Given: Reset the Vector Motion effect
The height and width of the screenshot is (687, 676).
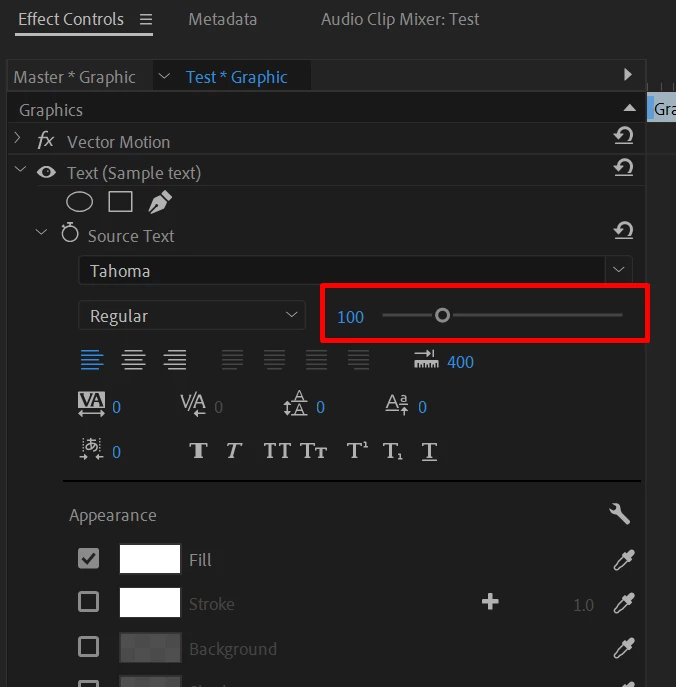Looking at the screenshot, I should pyautogui.click(x=623, y=136).
